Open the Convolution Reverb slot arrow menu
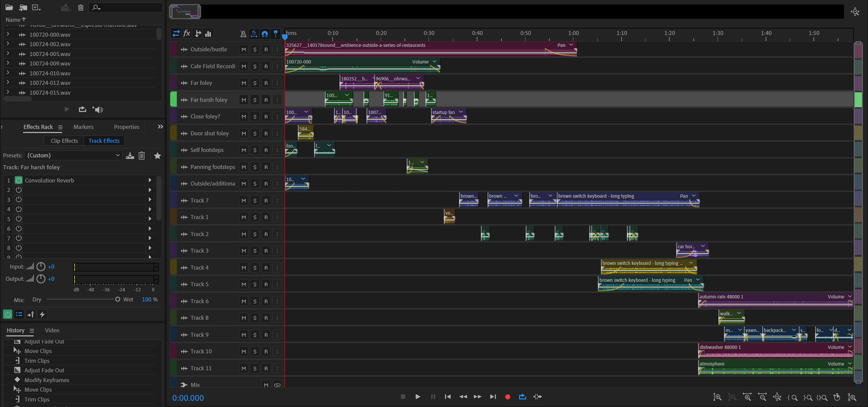This screenshot has height=407, width=868. [x=150, y=180]
